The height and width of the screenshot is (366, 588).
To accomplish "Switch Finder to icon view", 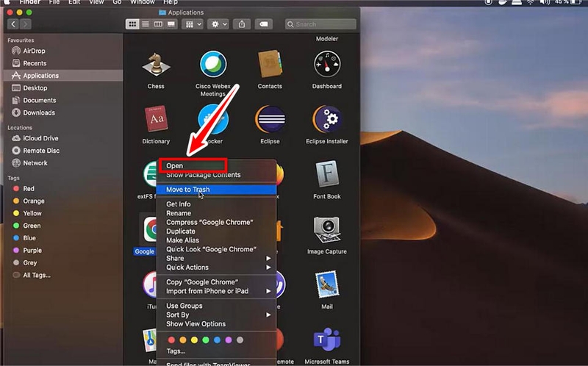I will click(132, 24).
